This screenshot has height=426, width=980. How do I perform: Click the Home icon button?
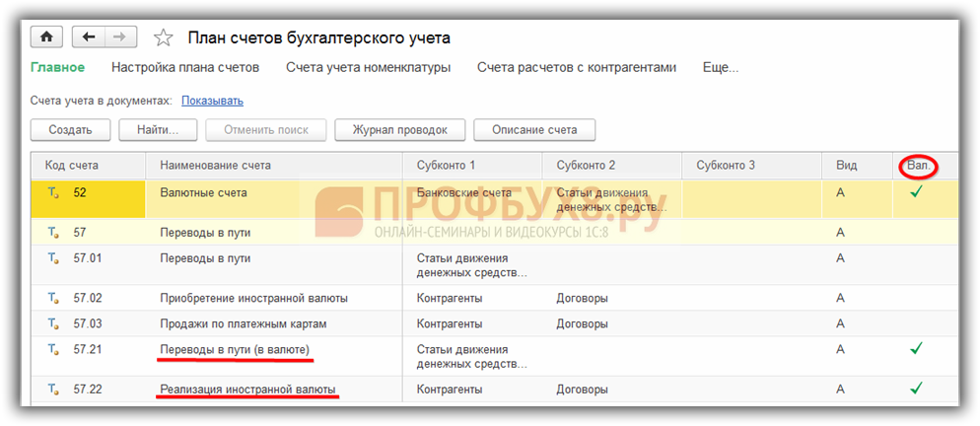click(x=46, y=36)
